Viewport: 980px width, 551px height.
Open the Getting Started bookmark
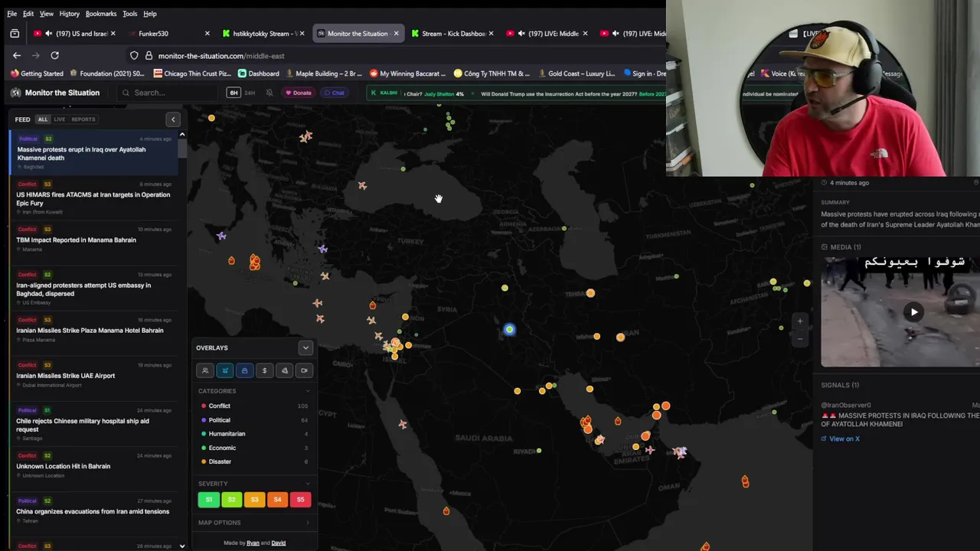click(37, 73)
